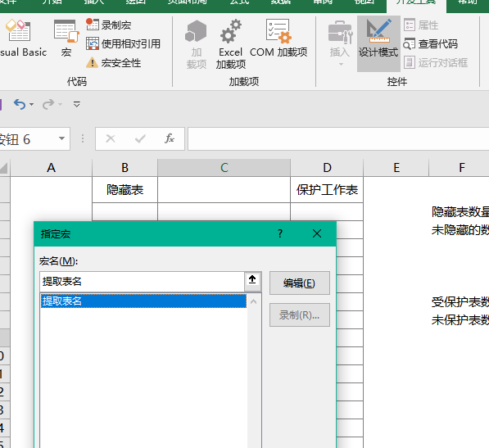The height and width of the screenshot is (448, 489).
Task: Click into the formula bar input
Action: 338,138
